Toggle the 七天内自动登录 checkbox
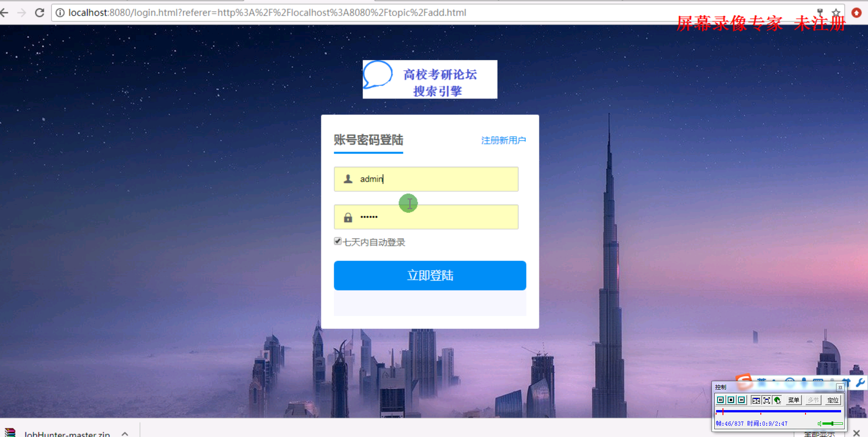Viewport: 868px width, 437px height. (x=338, y=241)
